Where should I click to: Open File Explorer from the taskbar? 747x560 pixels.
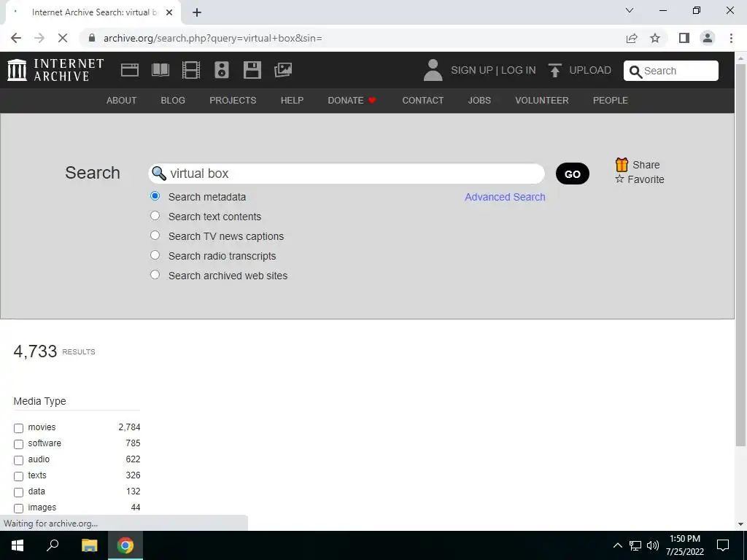[x=89, y=545]
